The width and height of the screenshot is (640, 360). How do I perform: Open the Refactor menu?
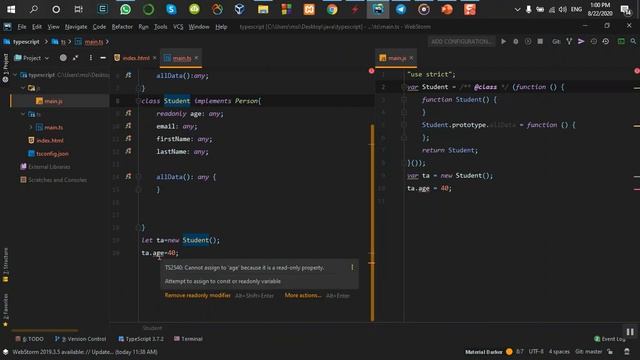tap(122, 27)
